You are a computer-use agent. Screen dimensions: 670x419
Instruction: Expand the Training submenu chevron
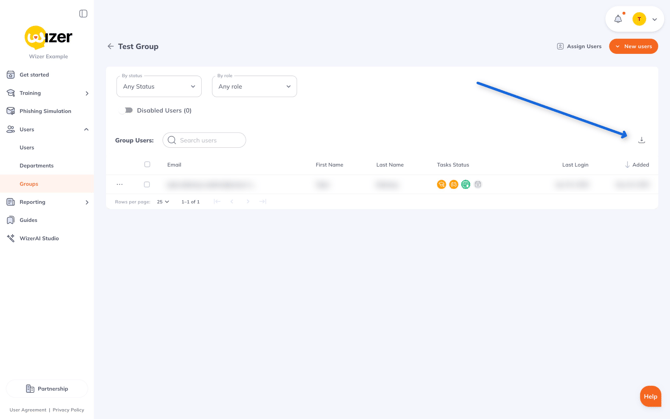coord(87,94)
